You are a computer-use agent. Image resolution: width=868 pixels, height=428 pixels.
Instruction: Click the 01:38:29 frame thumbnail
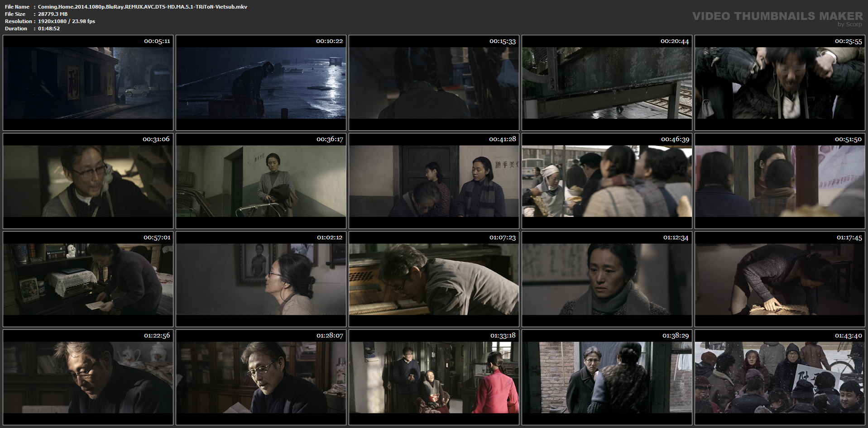click(607, 377)
